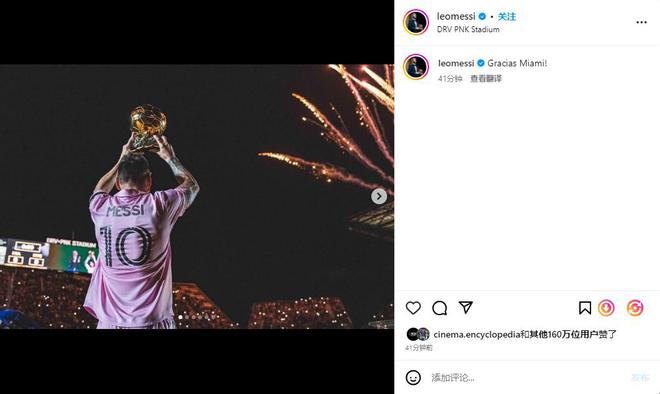The width and height of the screenshot is (660, 394).
Task: Advance carousel with next arrow
Action: [379, 196]
